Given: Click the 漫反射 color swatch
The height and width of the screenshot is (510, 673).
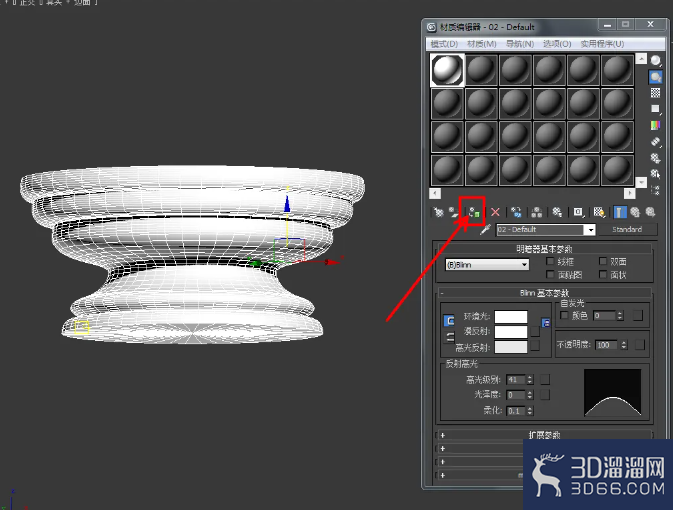Looking at the screenshot, I should pos(511,331).
